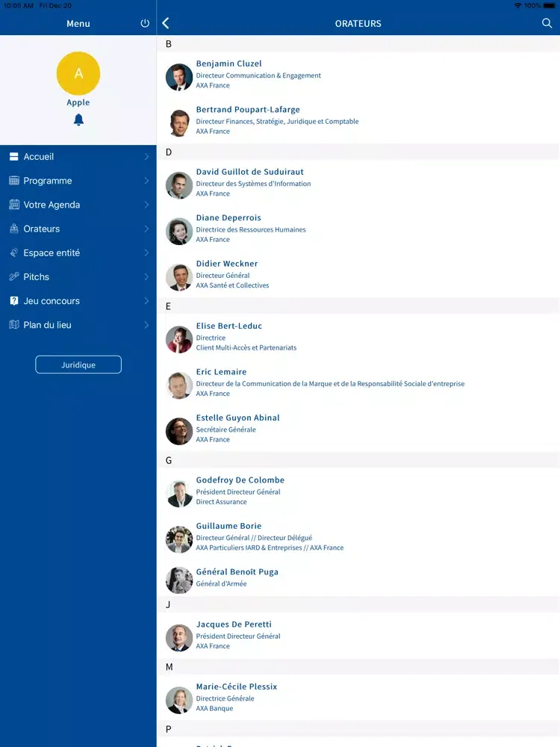Expand the Votre Agenda row chevron
Screen dimensions: 560x747
[146, 205]
